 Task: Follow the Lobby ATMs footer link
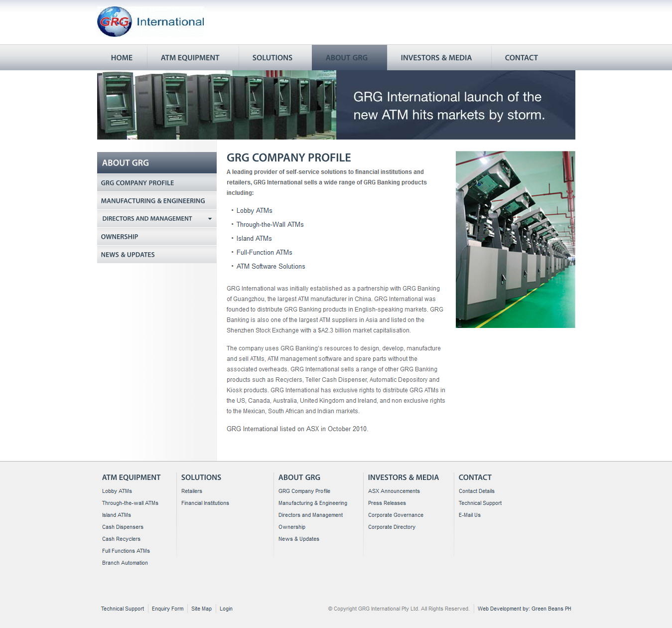[x=117, y=491]
